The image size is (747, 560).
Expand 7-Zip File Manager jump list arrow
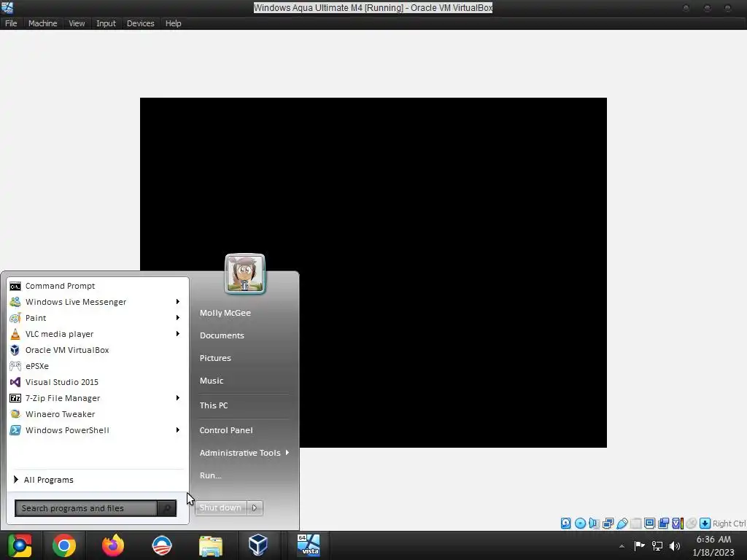tap(178, 397)
